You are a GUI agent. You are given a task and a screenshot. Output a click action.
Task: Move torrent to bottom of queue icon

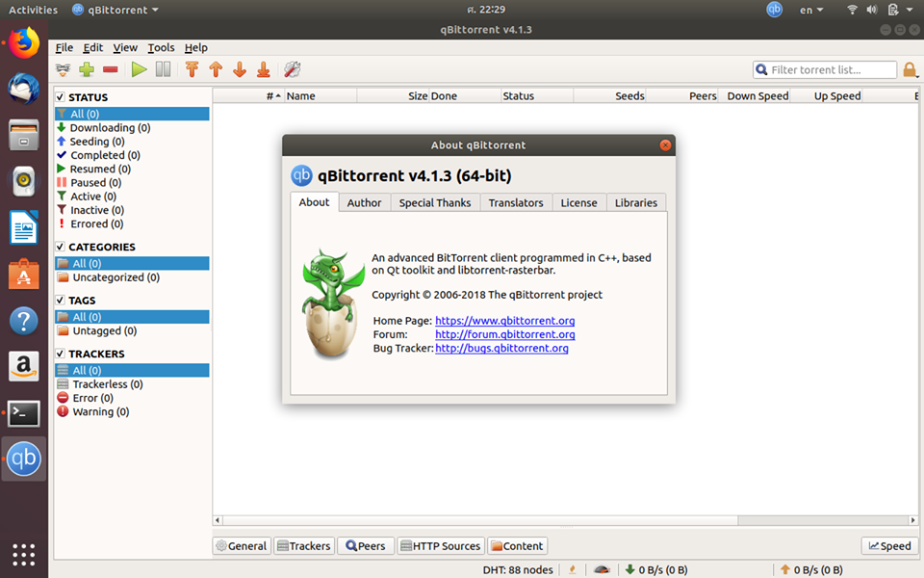tap(264, 69)
